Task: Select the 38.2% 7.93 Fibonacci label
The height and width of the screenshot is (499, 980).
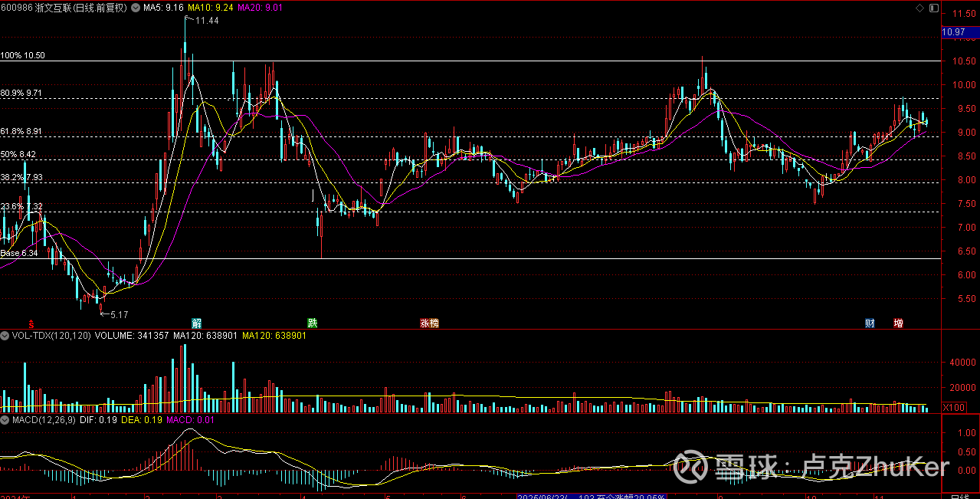Action: click(x=21, y=177)
